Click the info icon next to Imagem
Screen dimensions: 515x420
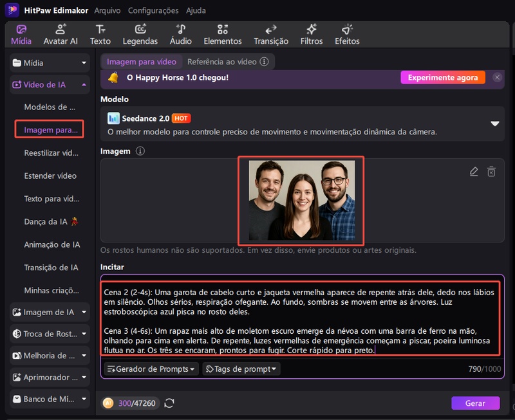[140, 151]
